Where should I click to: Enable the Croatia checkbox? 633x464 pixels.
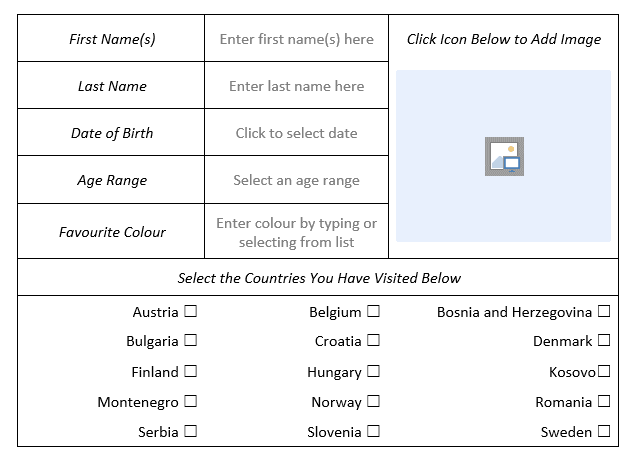click(x=373, y=341)
